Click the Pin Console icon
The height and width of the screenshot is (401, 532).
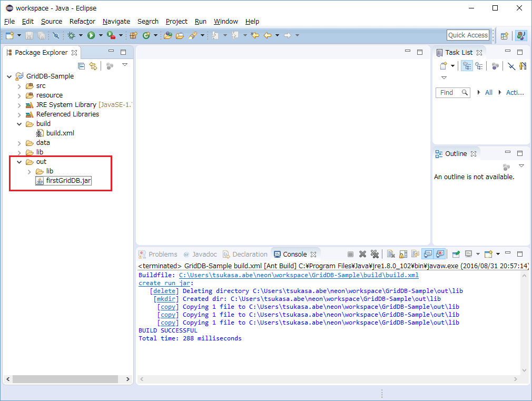[x=456, y=254]
